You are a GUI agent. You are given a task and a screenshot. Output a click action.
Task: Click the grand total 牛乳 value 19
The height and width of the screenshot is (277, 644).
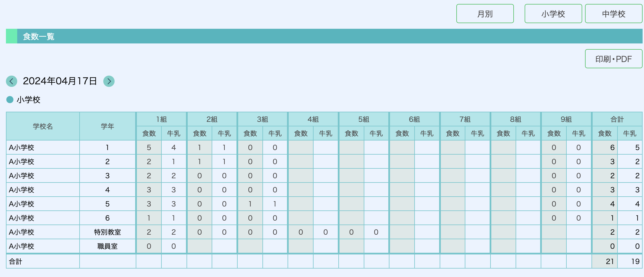[635, 261]
